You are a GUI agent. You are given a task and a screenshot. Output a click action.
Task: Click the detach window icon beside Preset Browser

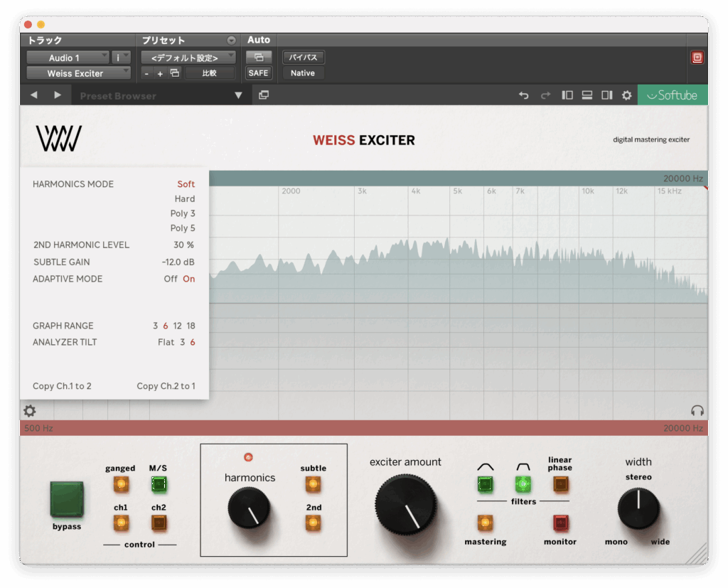[264, 95]
